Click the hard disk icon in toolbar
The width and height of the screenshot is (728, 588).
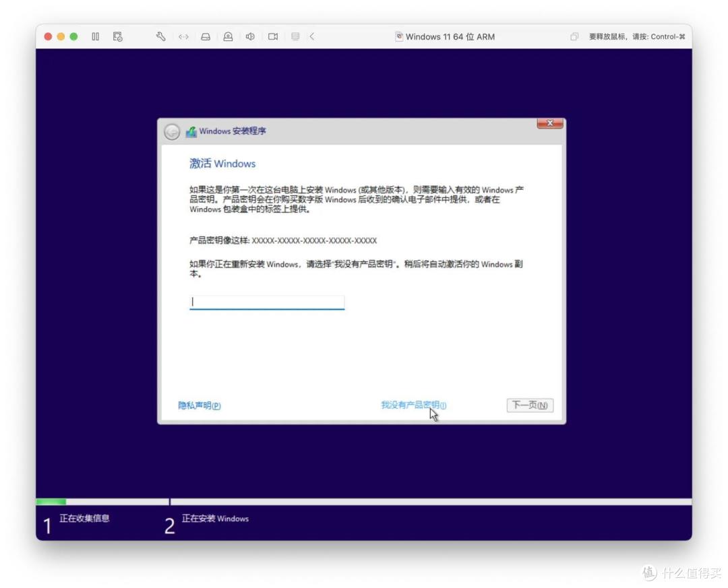tap(206, 36)
